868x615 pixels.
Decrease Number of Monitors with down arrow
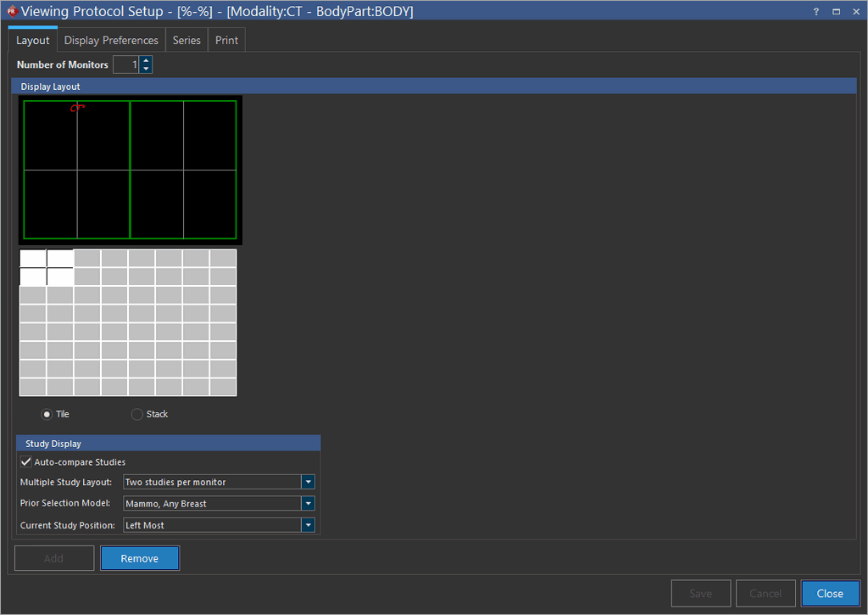click(x=146, y=69)
